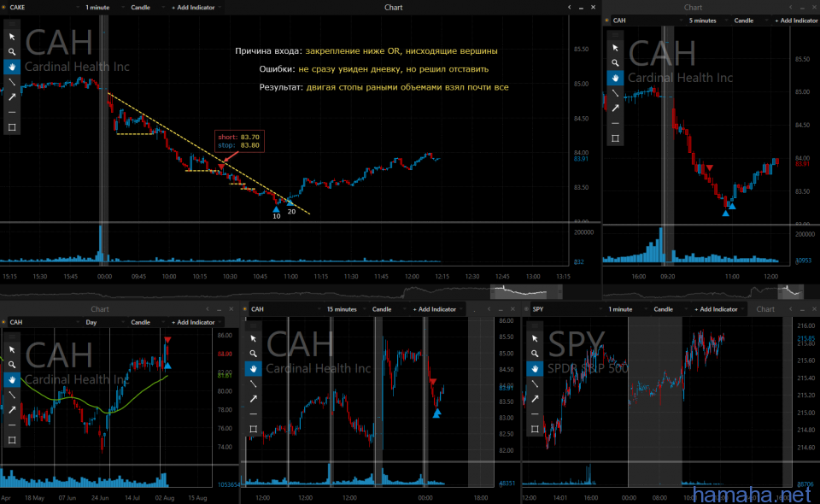The height and width of the screenshot is (504, 820).
Task: Select the horizontal line tool in the SPY chart
Action: pos(535,414)
